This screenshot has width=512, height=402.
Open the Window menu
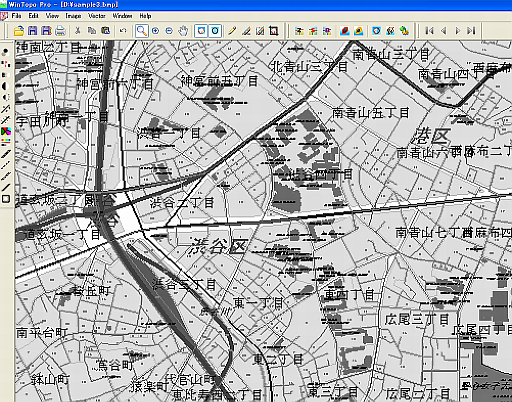[122, 16]
